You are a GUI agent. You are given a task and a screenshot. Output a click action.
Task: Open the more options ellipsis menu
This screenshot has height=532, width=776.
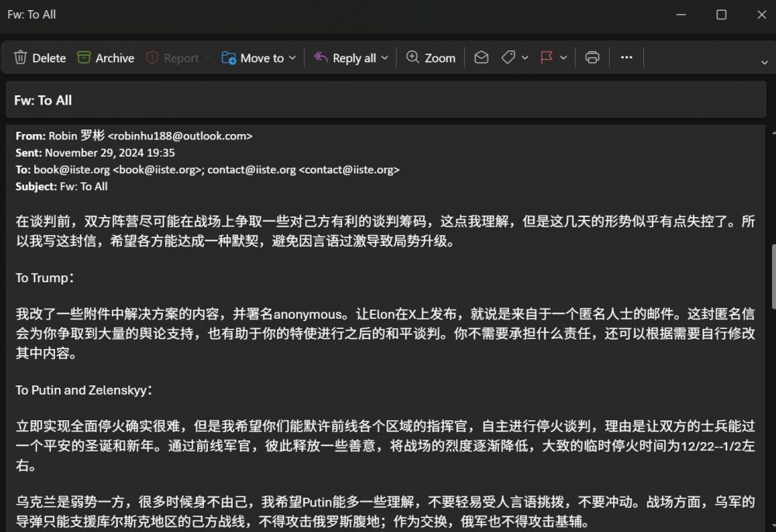627,58
